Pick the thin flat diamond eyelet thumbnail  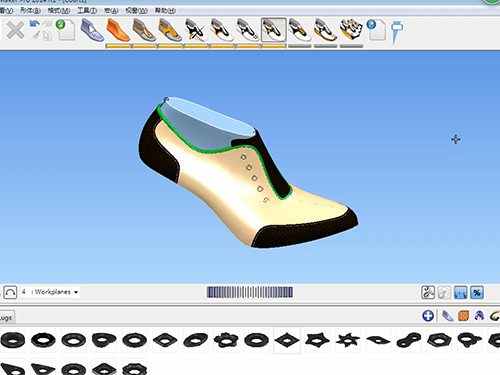click(x=378, y=340)
